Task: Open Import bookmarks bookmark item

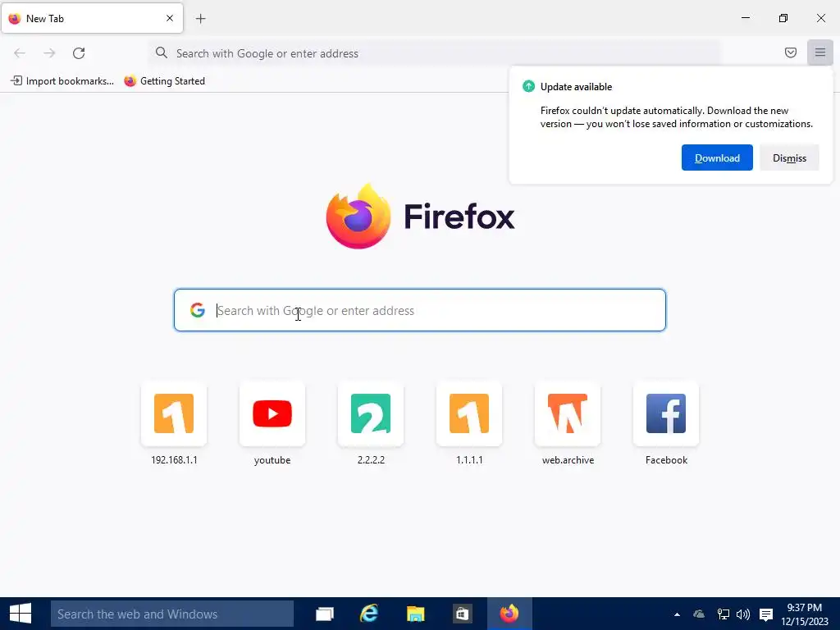Action: [x=62, y=81]
